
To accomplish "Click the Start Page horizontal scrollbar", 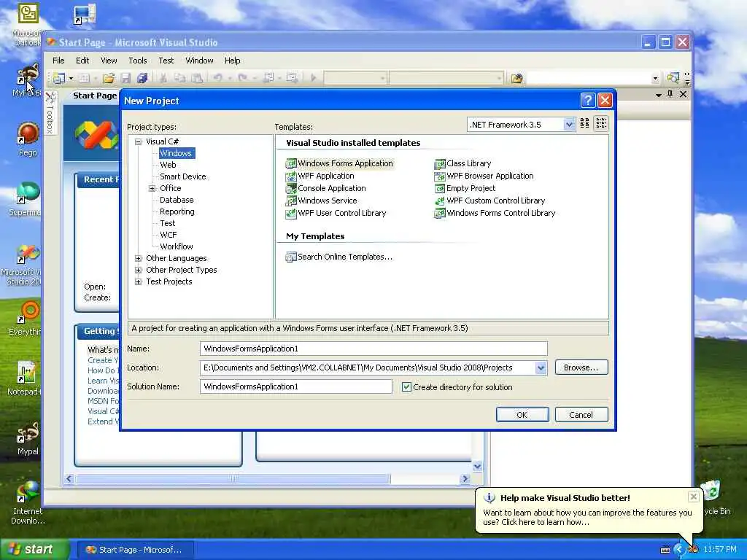I will [x=267, y=478].
